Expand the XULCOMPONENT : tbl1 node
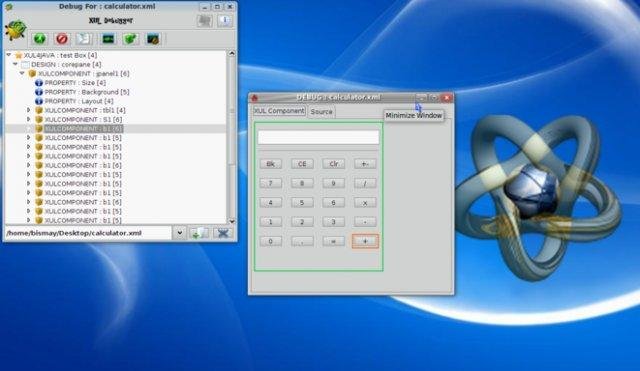 [29, 110]
